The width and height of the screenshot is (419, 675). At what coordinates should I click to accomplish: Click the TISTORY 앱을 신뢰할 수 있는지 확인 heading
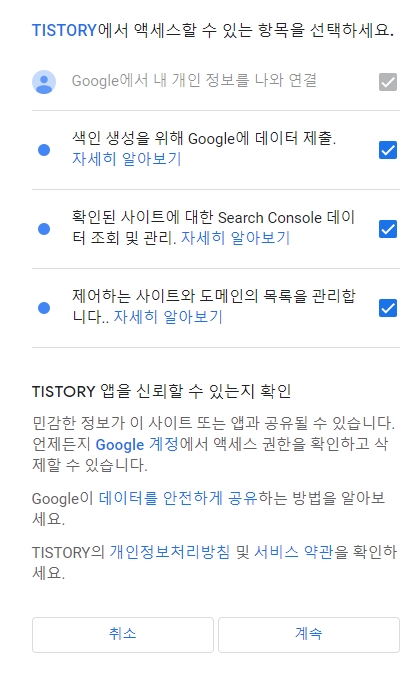pyautogui.click(x=161, y=391)
